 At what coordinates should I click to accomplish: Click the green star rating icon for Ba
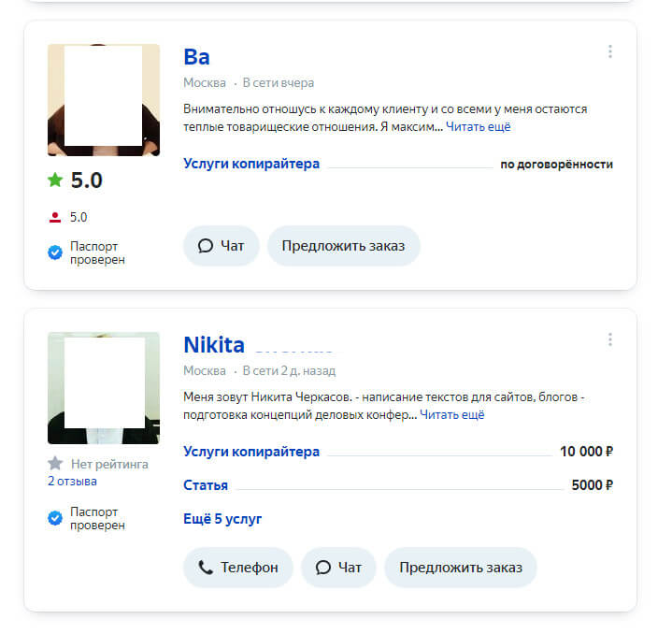coord(55,180)
